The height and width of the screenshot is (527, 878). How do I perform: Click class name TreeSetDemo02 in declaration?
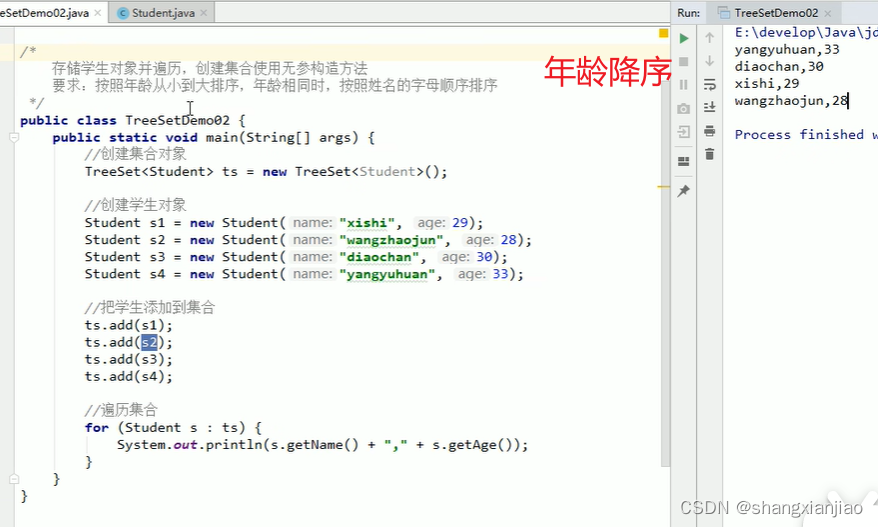178,120
